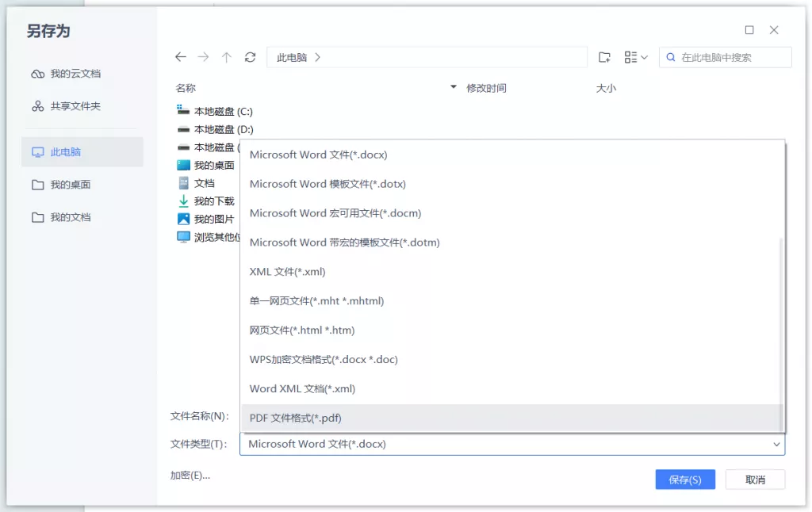Click the document icon of 文档
Screen dimensions: 812x512
pos(183,183)
